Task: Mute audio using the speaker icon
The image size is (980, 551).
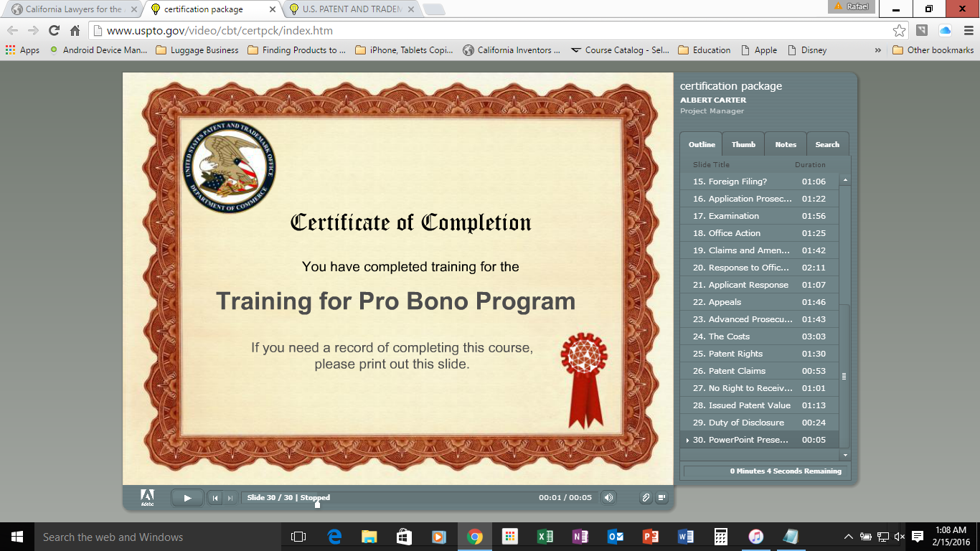Action: pyautogui.click(x=608, y=496)
